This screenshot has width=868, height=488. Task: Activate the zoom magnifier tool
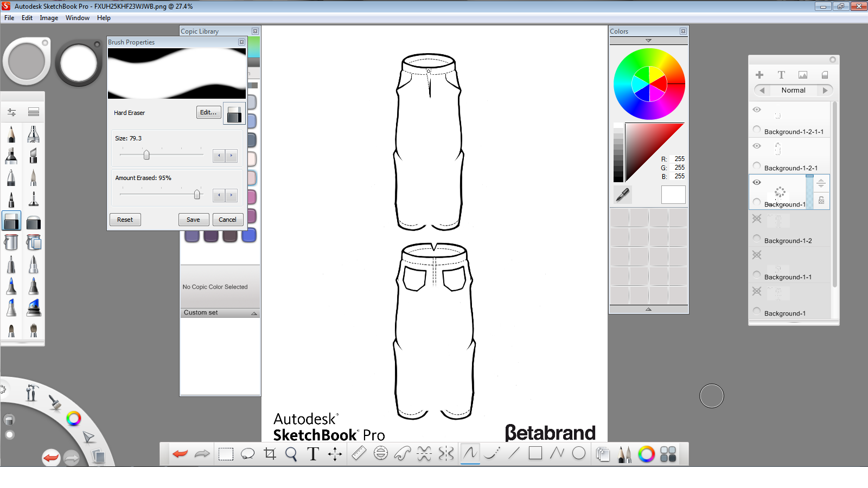tap(291, 454)
